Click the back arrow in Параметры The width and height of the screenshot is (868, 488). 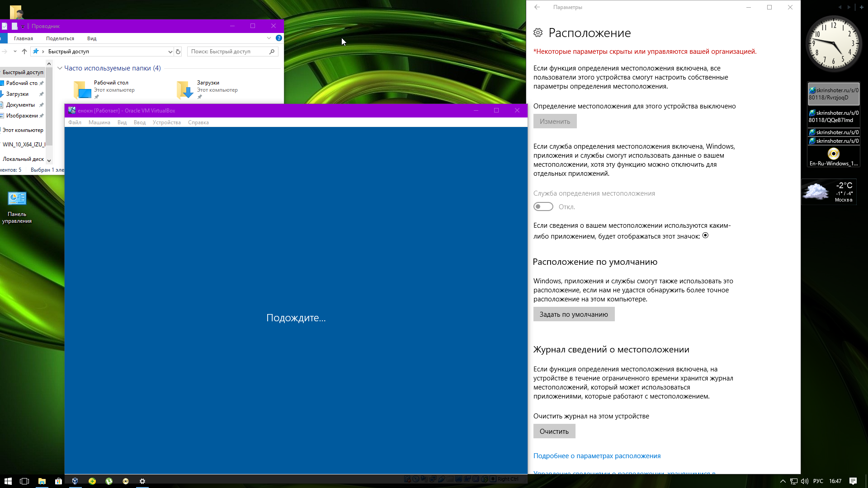click(537, 7)
